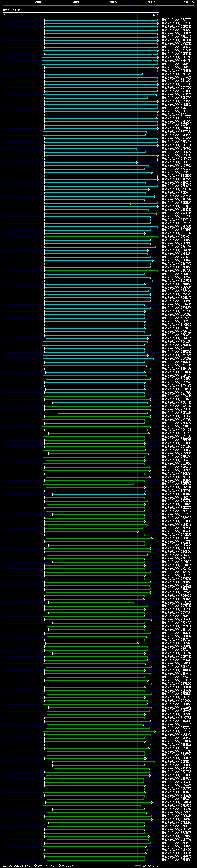The height and width of the screenshot is (868, 197).
Task: Select label UniRef100_B9YI63
Action: (x=177, y=386)
